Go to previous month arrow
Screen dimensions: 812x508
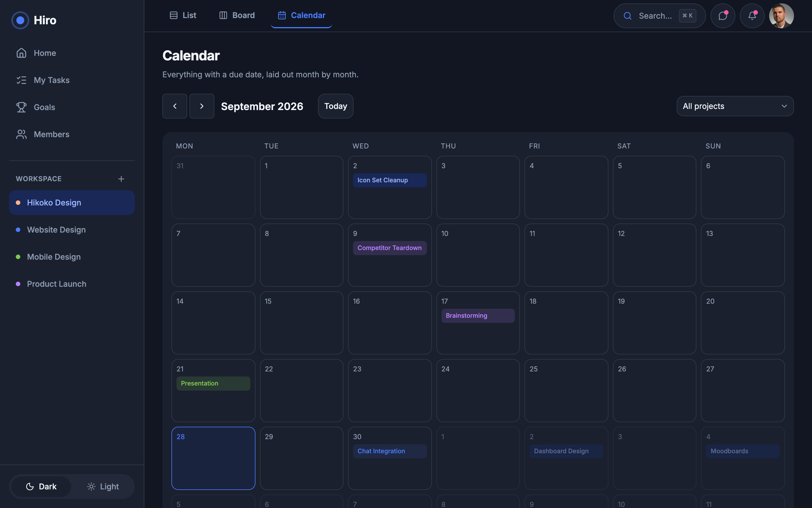[x=175, y=106]
